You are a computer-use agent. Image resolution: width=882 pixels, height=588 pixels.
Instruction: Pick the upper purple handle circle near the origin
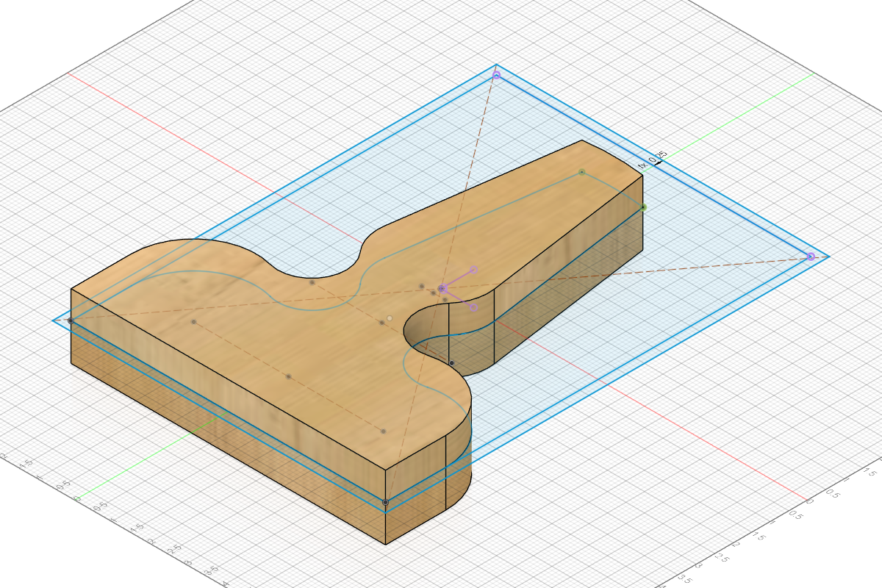pos(474,270)
